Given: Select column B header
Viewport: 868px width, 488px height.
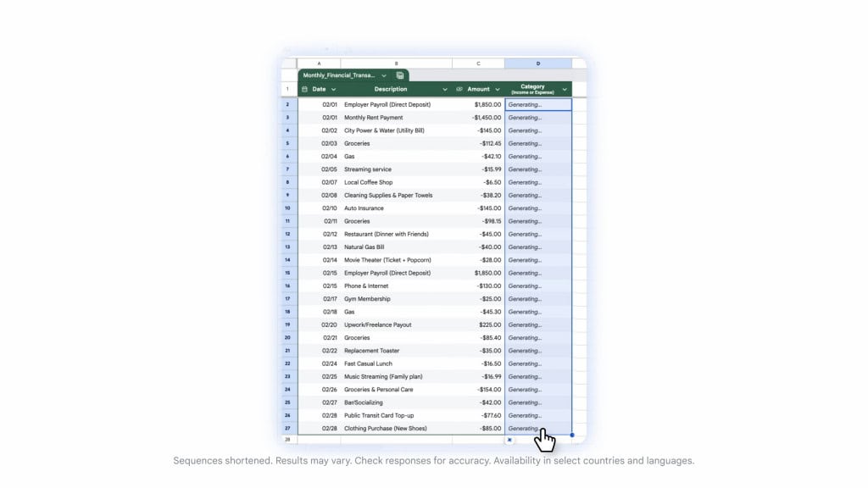Looking at the screenshot, I should click(396, 64).
